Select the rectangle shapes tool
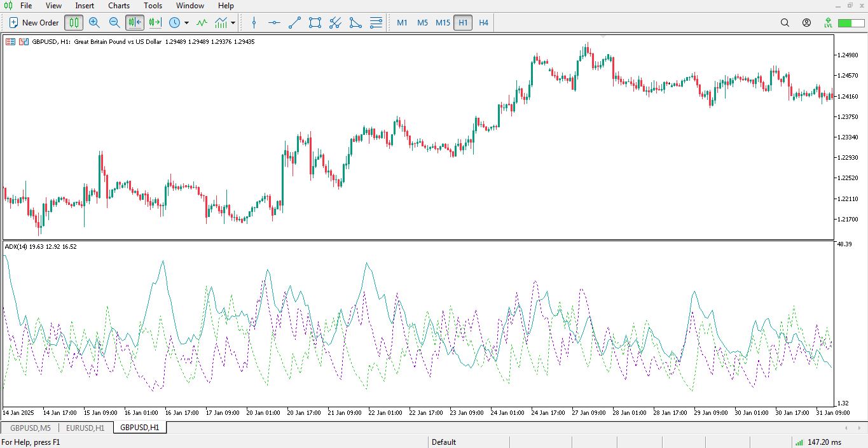 (x=315, y=22)
